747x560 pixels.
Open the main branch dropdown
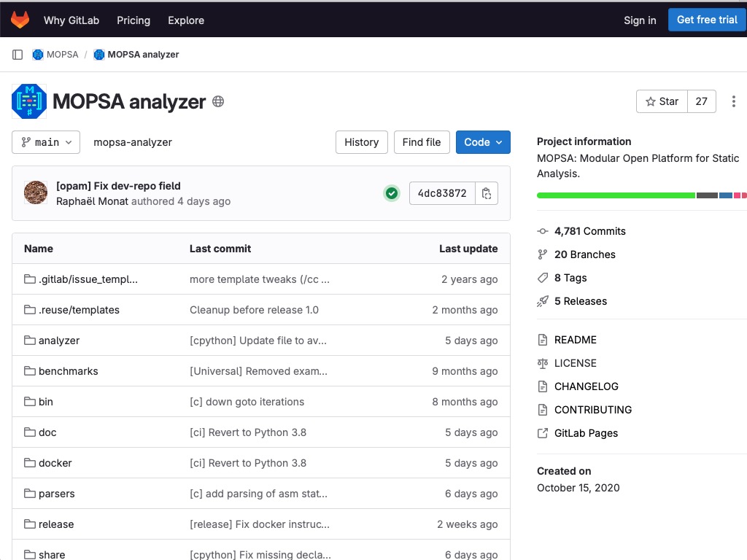coord(45,142)
